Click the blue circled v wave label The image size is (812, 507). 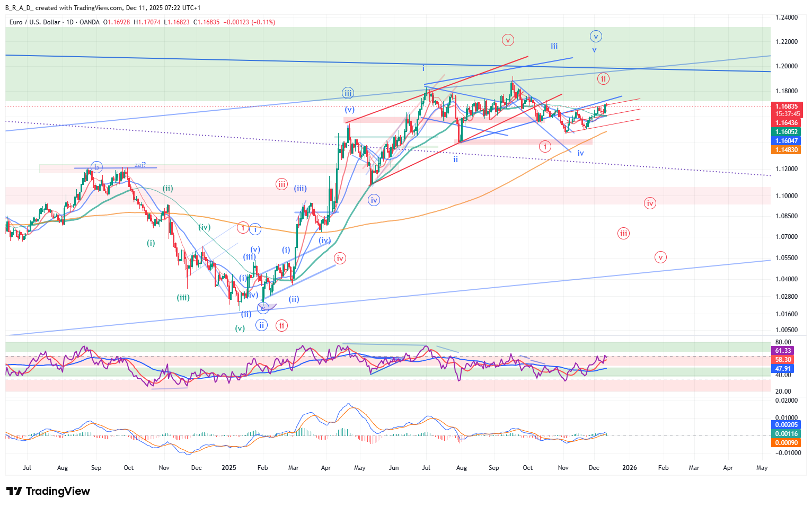click(x=596, y=37)
